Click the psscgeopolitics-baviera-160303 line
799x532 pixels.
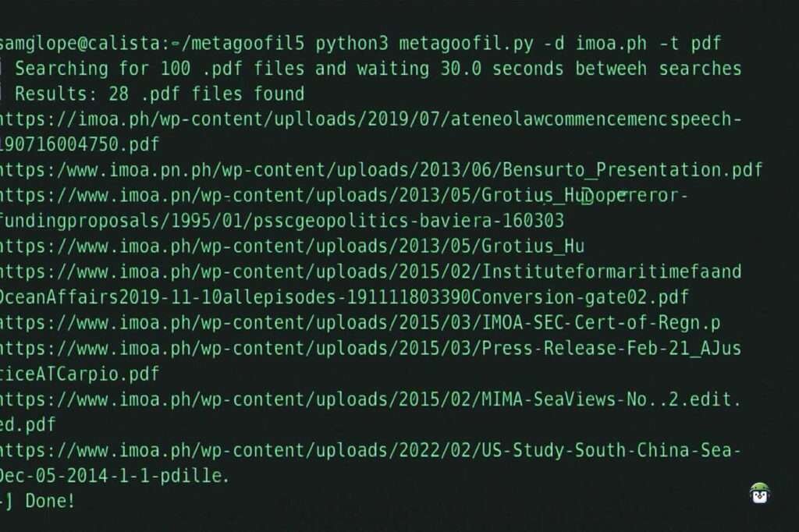point(282,222)
